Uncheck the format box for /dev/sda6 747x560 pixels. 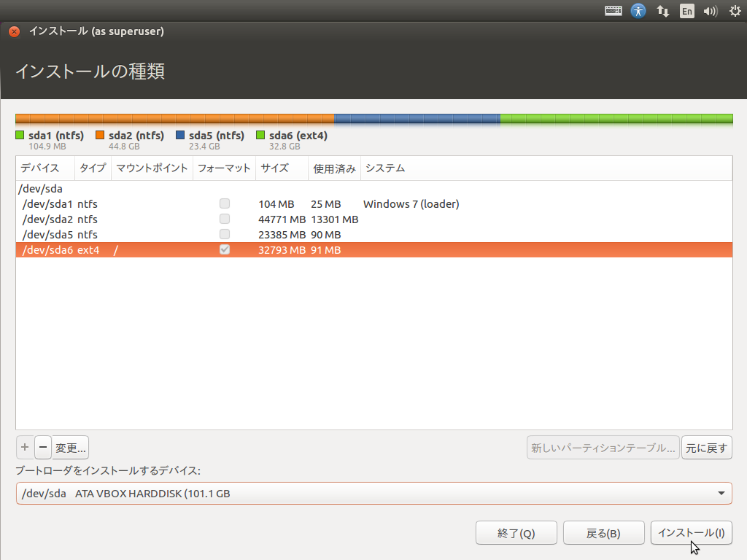224,249
